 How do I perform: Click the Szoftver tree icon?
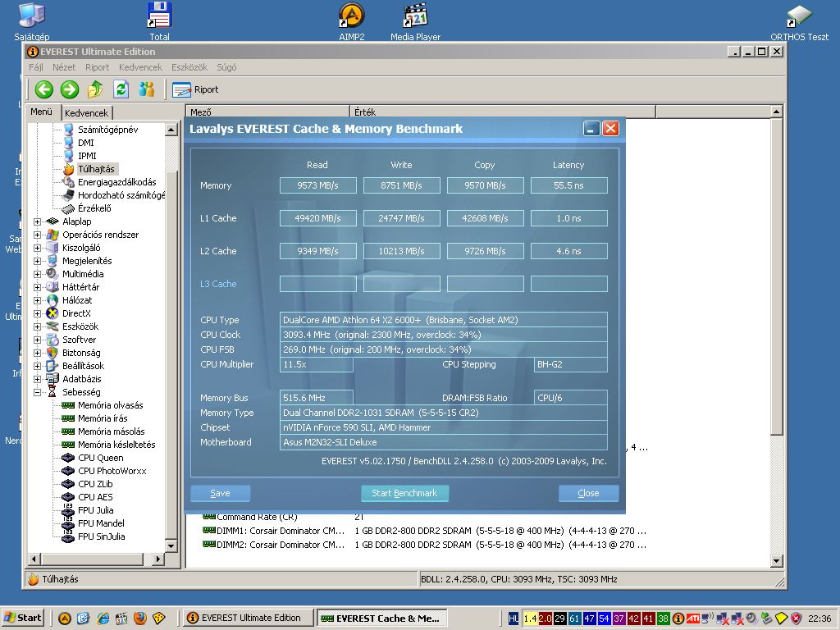click(52, 340)
